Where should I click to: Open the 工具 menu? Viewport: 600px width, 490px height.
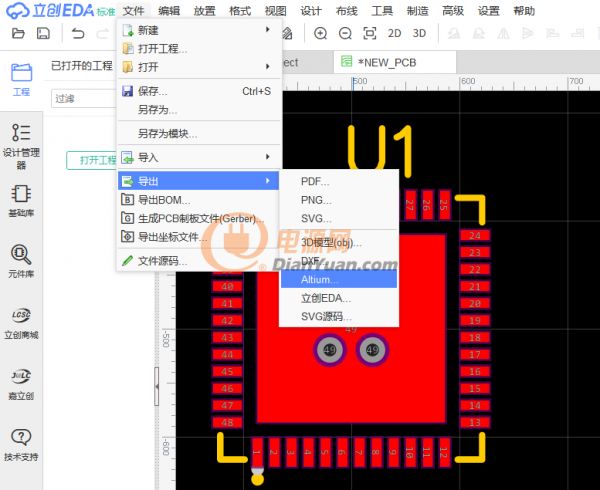[x=382, y=11]
